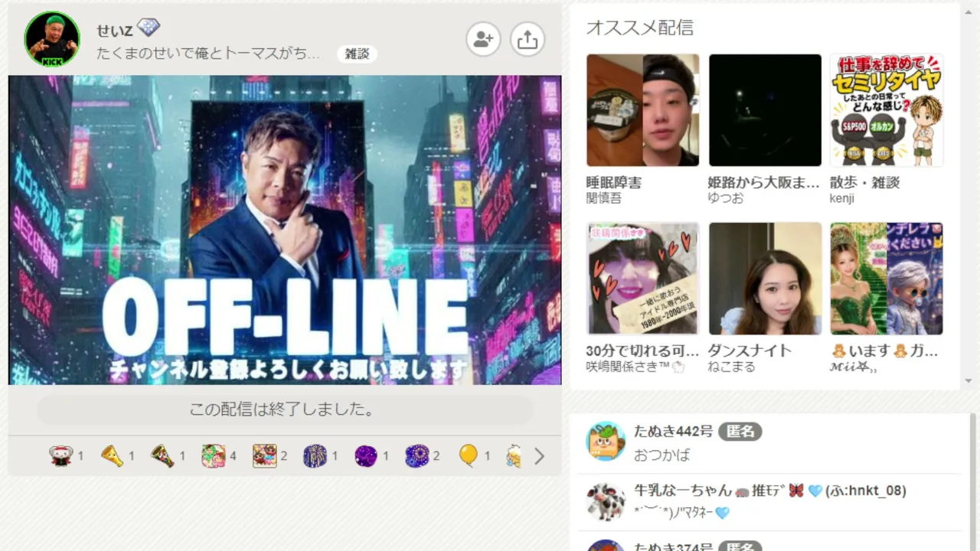Select the plain purple orb gift icon
This screenshot has width=980, height=551.
pyautogui.click(x=366, y=456)
